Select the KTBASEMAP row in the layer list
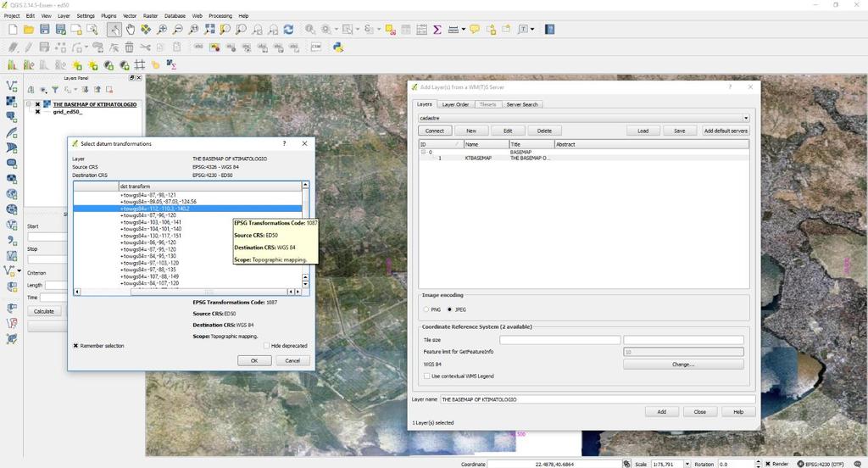 pos(583,158)
